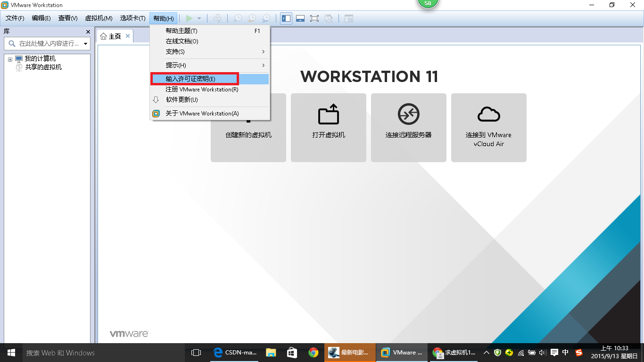Viewport: 644px width, 362px height.
Task: Open the 选项卡(T) menu
Action: pyautogui.click(x=132, y=18)
